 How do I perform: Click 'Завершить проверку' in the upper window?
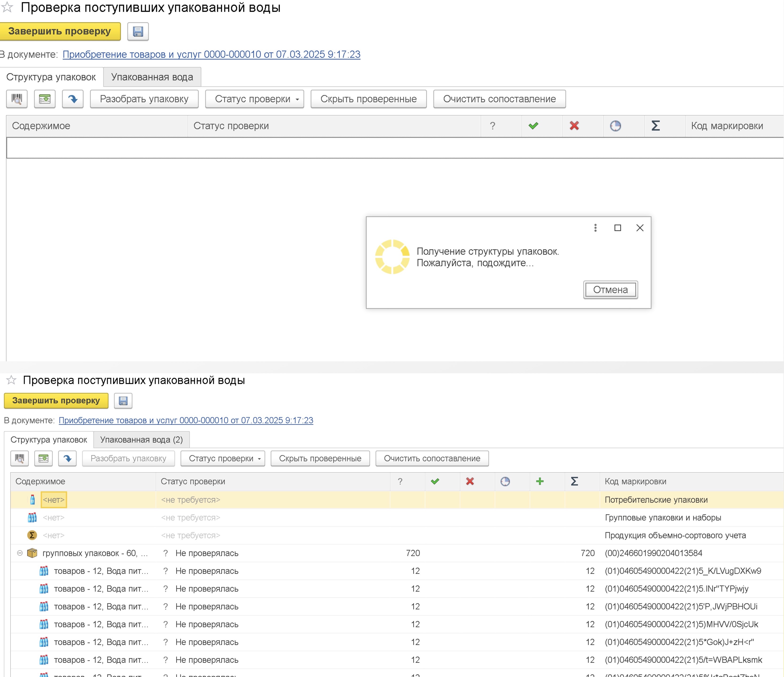(x=60, y=31)
